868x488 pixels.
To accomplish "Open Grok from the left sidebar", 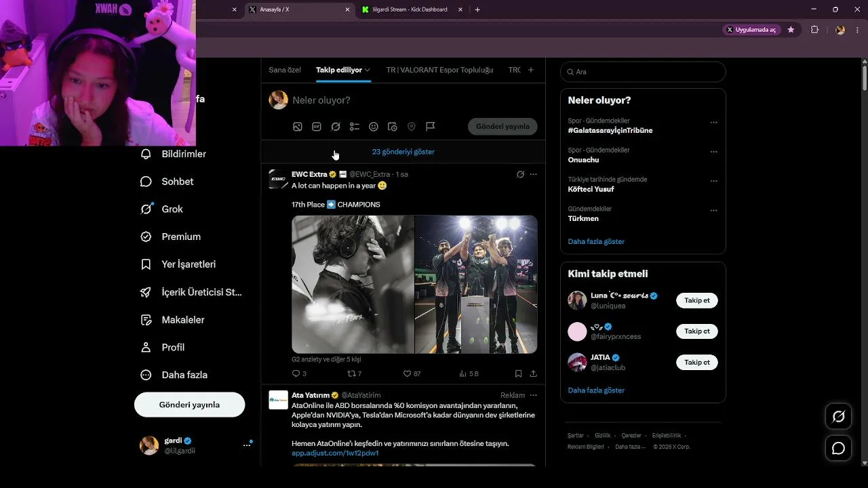I will (x=161, y=209).
